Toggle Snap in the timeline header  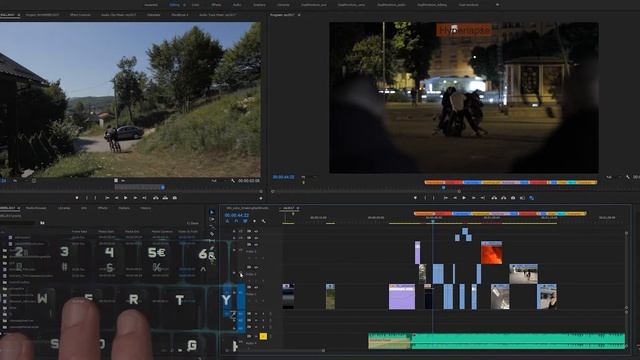pos(236,221)
